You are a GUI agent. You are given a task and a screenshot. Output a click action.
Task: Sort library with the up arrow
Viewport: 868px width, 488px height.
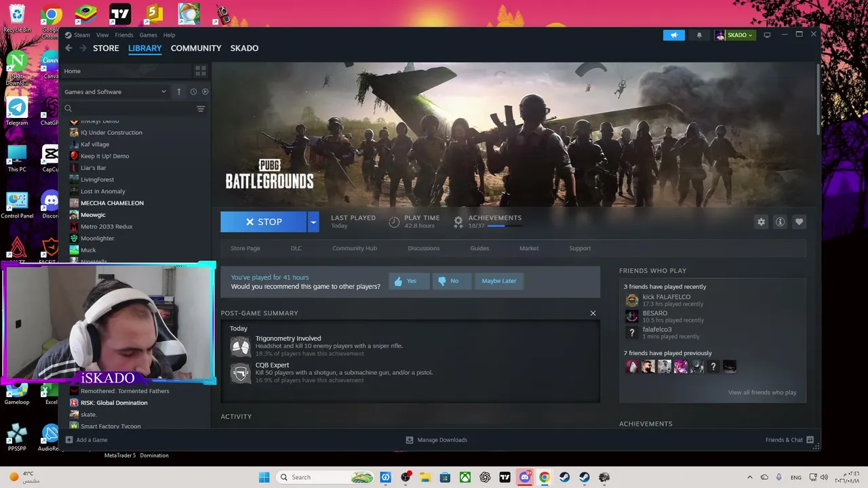pyautogui.click(x=179, y=91)
